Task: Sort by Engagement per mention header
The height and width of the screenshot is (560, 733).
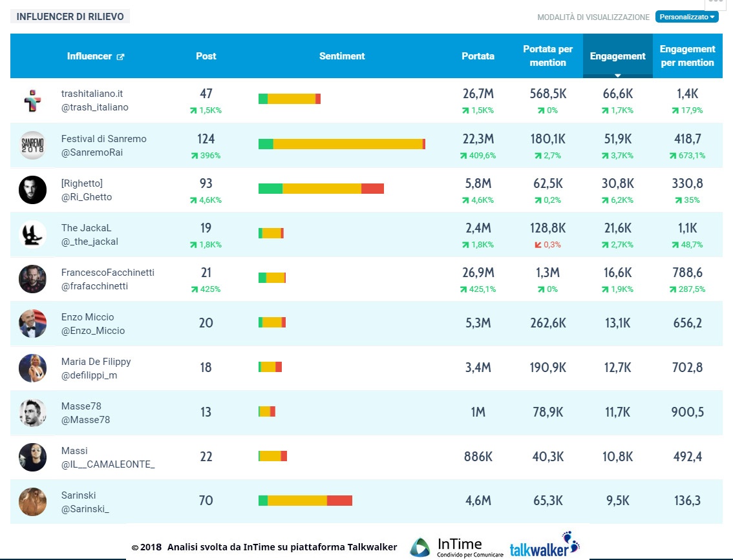Action: pyautogui.click(x=687, y=56)
